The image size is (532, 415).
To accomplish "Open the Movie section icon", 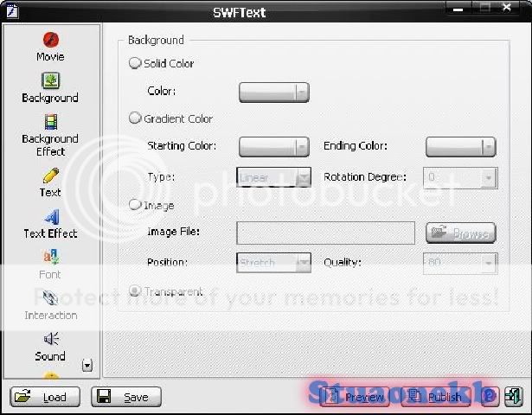I will click(51, 40).
